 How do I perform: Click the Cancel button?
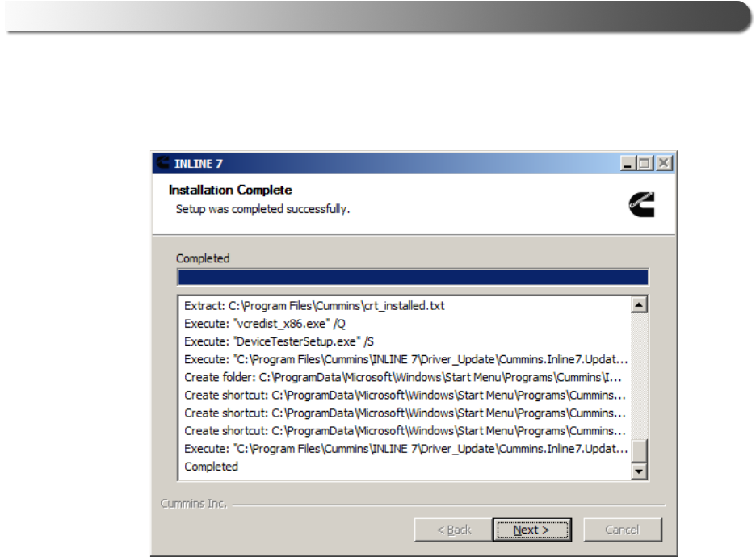click(623, 530)
